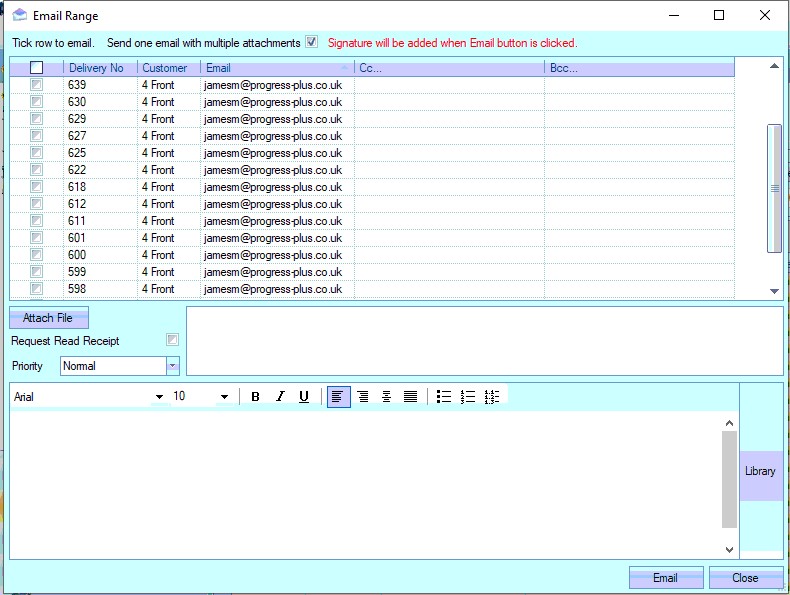Toggle italic formatting

click(x=280, y=397)
